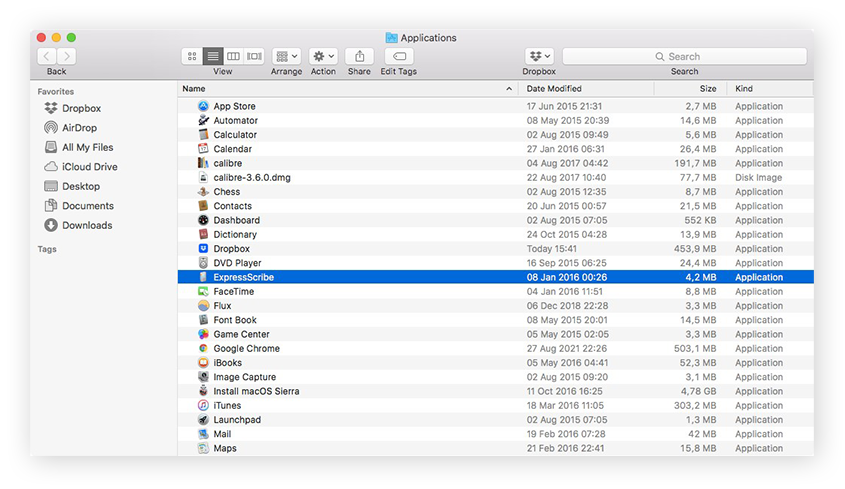The height and width of the screenshot is (489, 845).
Task: Click the "503,1 MB" size cell
Action: [x=695, y=348]
